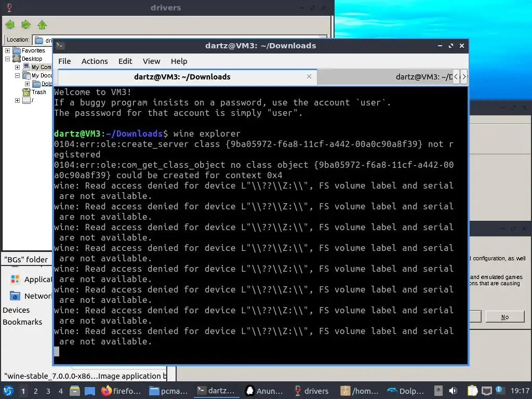532x399 pixels.
Task: Open the terminal Actions menu
Action: pyautogui.click(x=95, y=61)
